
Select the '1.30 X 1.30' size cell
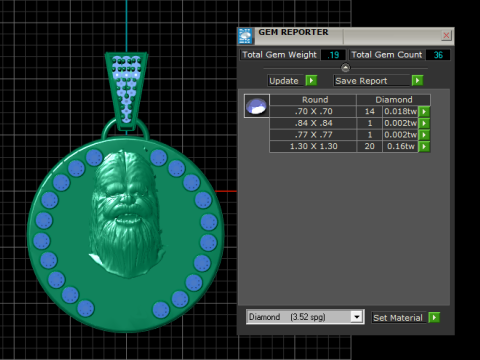click(313, 146)
